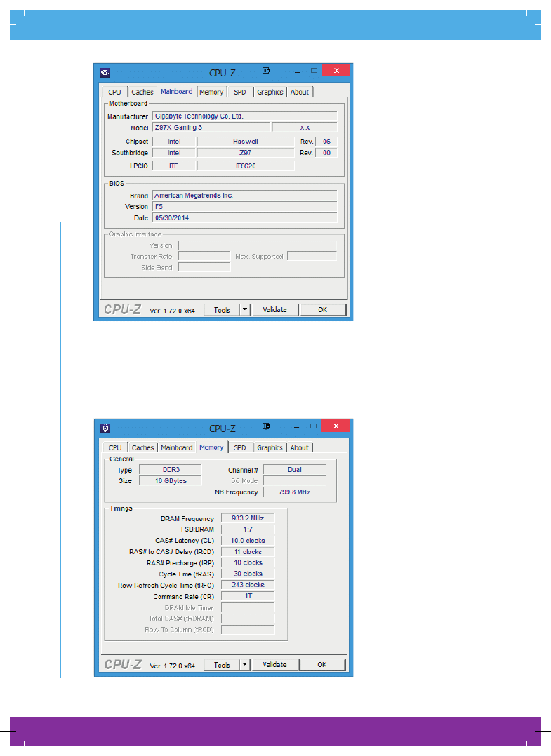Open Caches tab in the lower window
The width and height of the screenshot is (551, 756).
[x=142, y=447]
